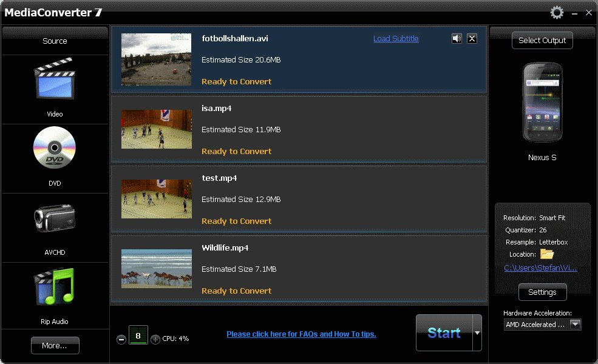The image size is (598, 364).
Task: Click the Select Output button
Action: [542, 41]
